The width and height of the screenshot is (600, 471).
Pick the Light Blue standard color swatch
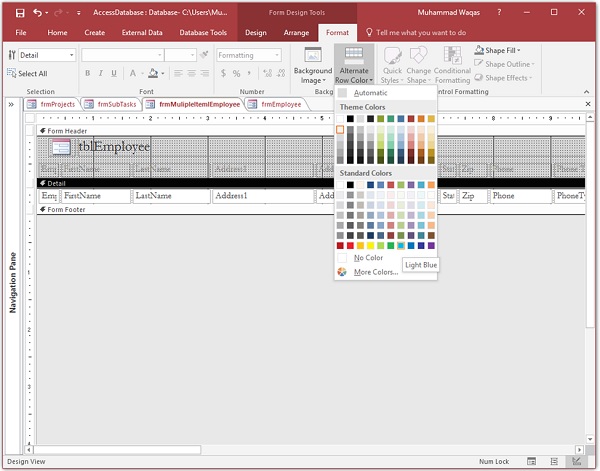(x=401, y=245)
